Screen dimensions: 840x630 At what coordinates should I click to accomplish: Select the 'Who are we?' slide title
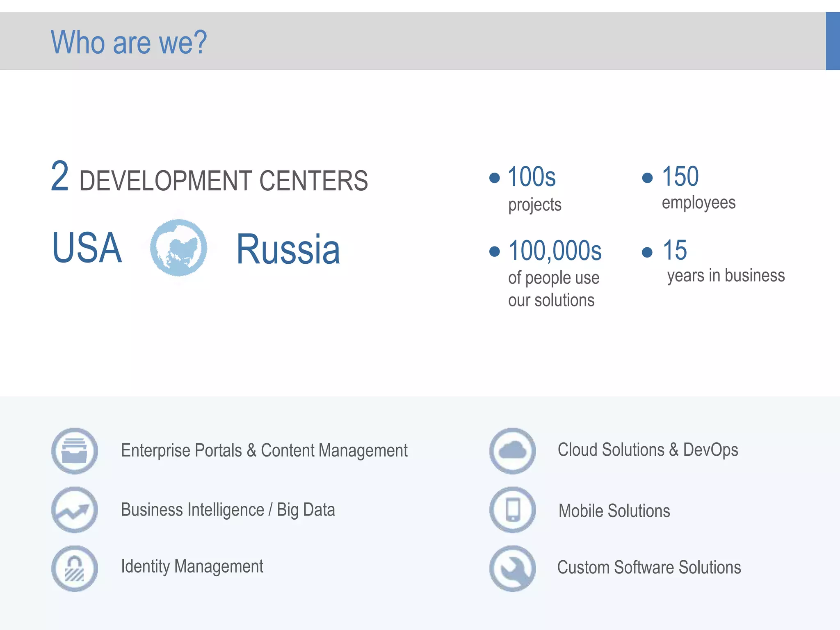click(x=129, y=42)
